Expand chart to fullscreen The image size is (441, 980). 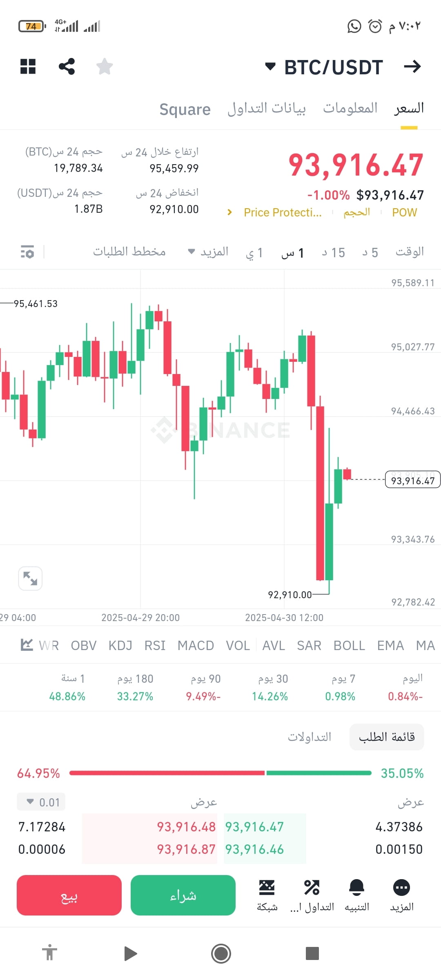pyautogui.click(x=30, y=579)
